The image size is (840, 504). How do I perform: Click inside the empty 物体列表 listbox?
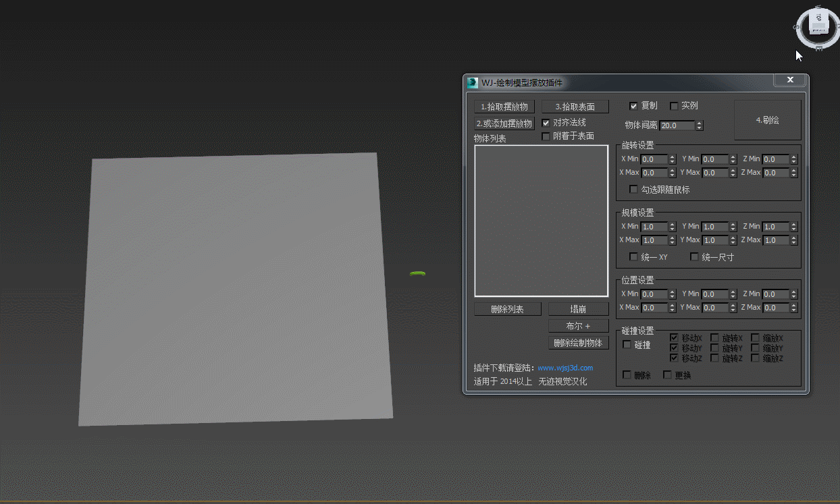click(542, 221)
